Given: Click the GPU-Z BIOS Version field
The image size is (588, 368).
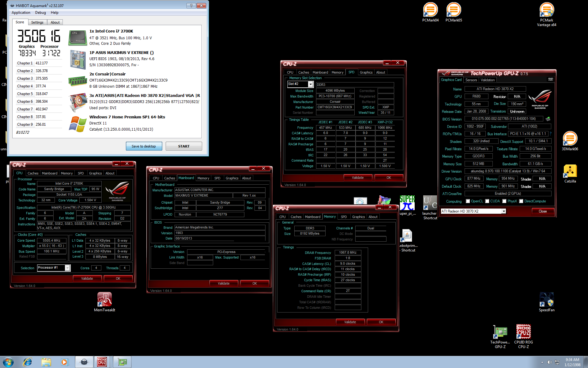Looking at the screenshot, I should [x=503, y=119].
